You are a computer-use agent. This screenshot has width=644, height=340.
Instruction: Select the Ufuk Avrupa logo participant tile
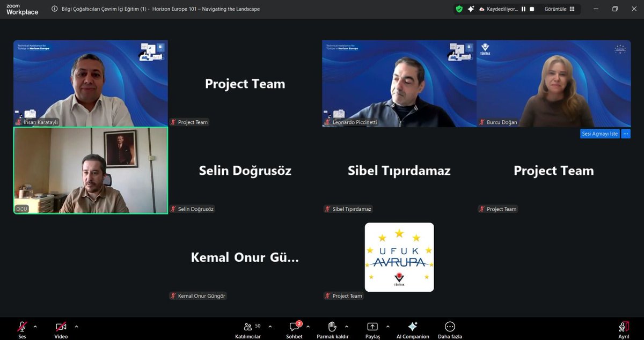tap(399, 257)
